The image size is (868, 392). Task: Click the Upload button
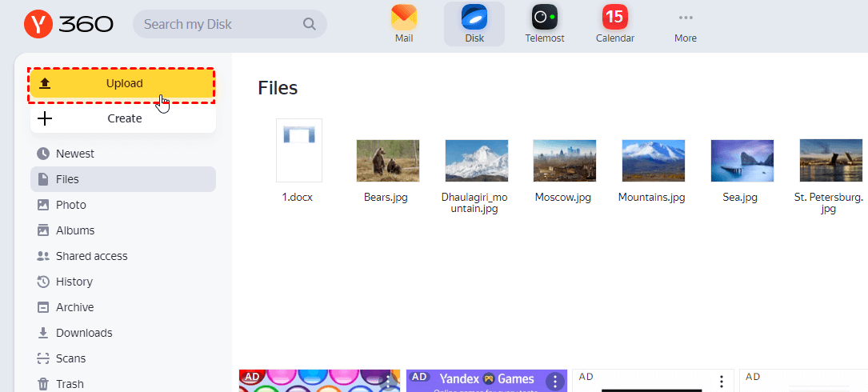point(122,84)
